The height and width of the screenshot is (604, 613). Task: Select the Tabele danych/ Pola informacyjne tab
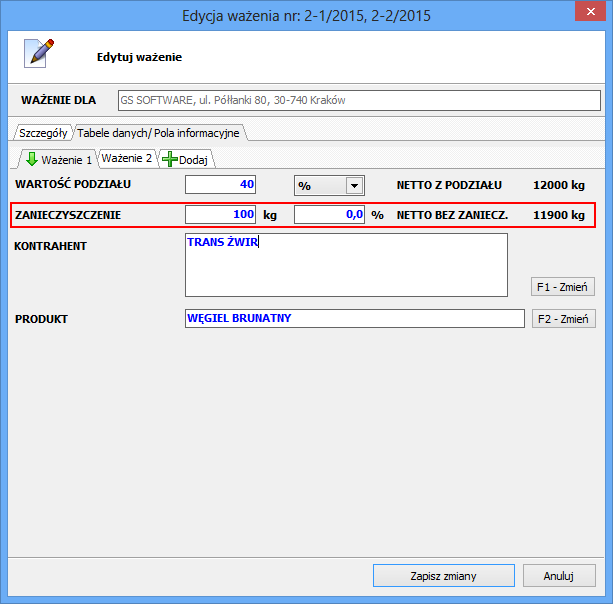tap(158, 133)
